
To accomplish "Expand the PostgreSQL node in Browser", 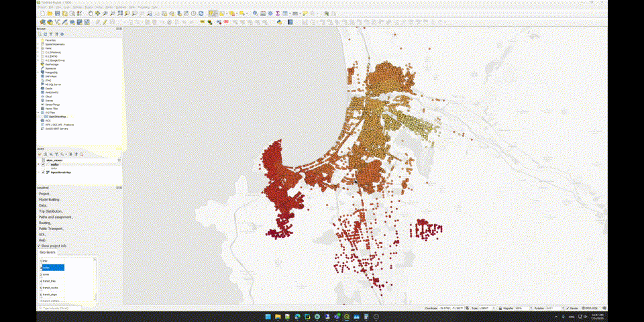I will coord(38,72).
